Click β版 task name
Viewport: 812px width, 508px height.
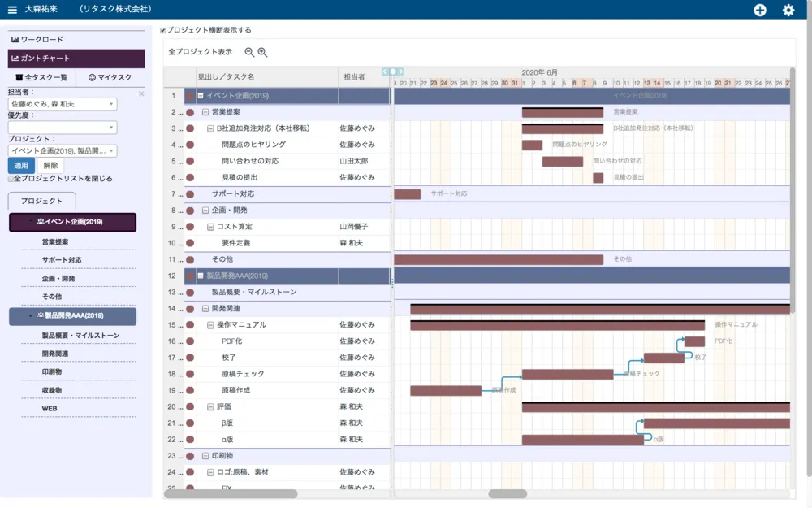pyautogui.click(x=227, y=423)
